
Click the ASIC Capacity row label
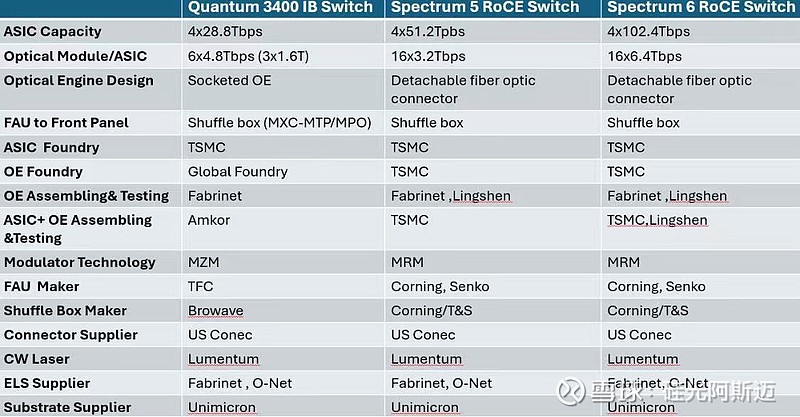[x=53, y=32]
